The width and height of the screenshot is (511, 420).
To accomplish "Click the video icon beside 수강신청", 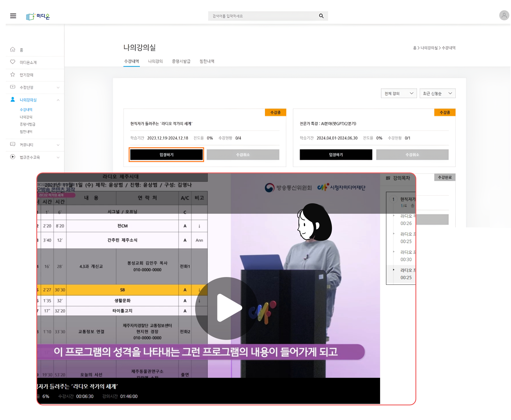I will (13, 87).
